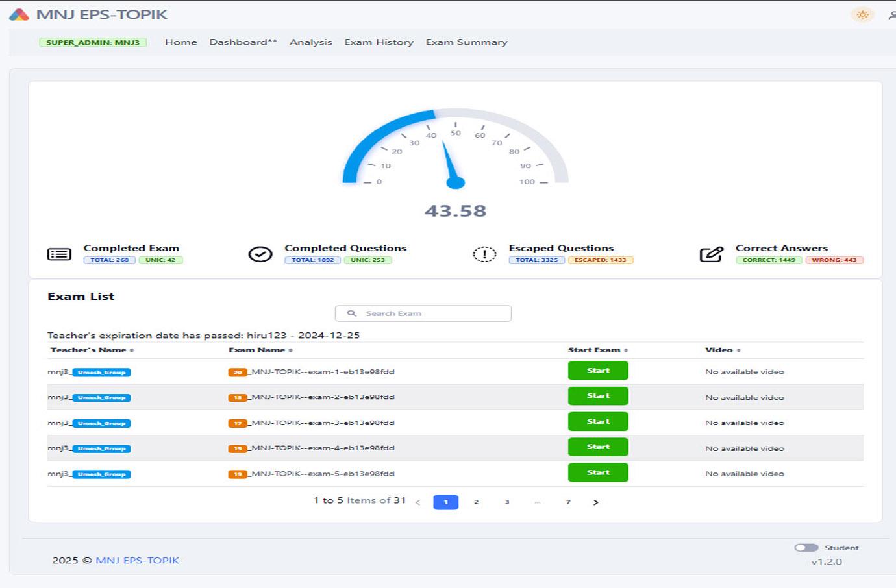The height and width of the screenshot is (588, 896).
Task: Click the ESCAPED: 1433 badge
Action: tap(601, 260)
